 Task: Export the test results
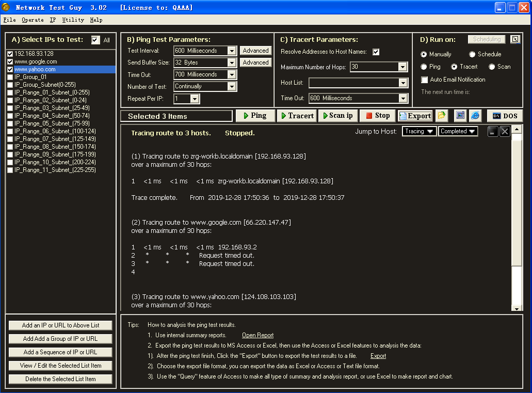[415, 116]
